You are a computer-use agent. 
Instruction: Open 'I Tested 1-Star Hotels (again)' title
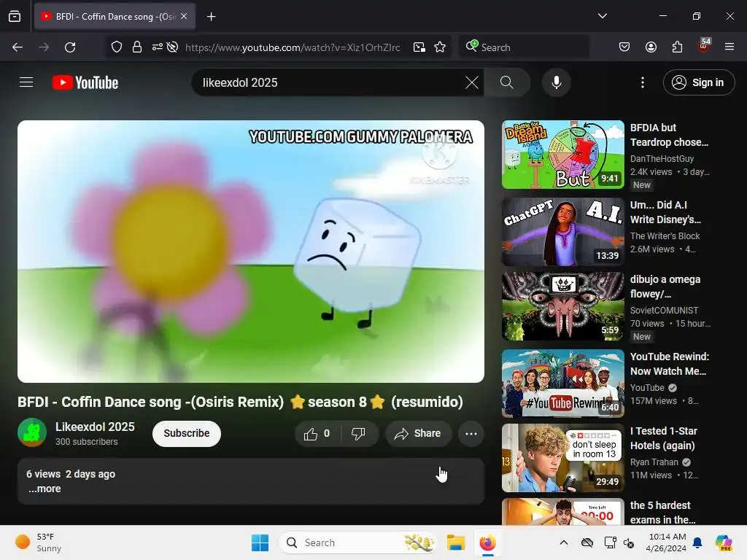(664, 438)
